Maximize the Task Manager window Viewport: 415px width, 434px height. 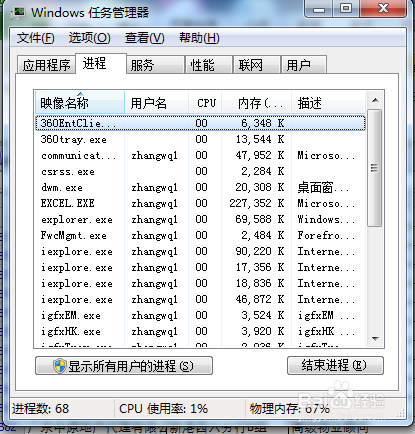(x=346, y=9)
